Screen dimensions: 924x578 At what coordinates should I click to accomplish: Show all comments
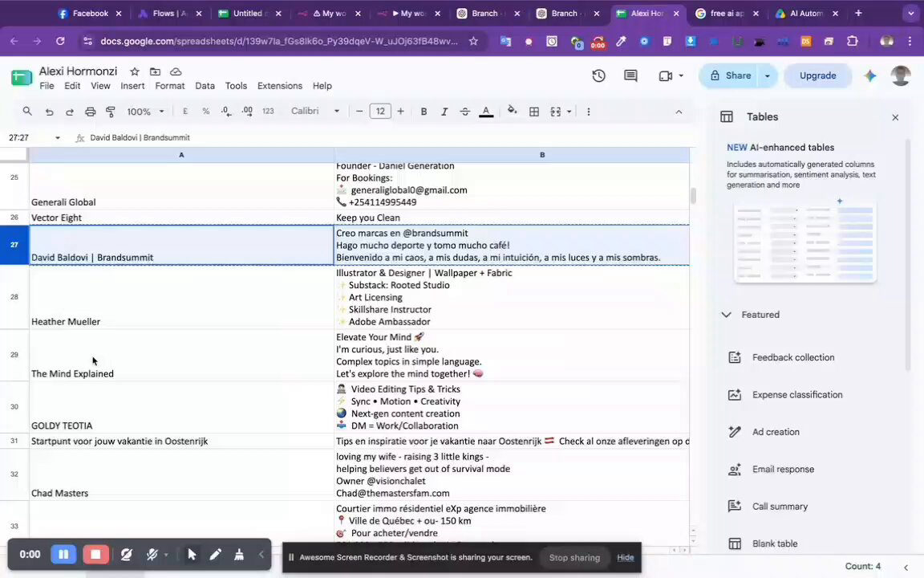coord(630,75)
